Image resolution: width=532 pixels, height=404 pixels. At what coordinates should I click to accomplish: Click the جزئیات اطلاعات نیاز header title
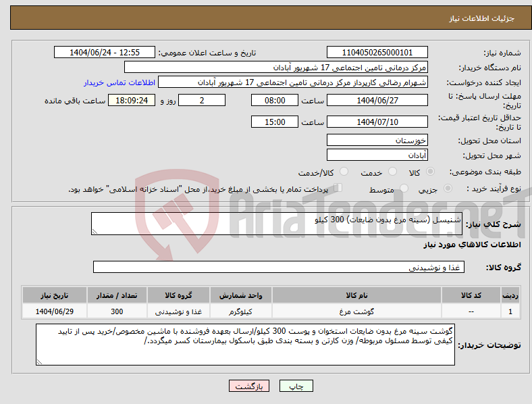(x=481, y=18)
